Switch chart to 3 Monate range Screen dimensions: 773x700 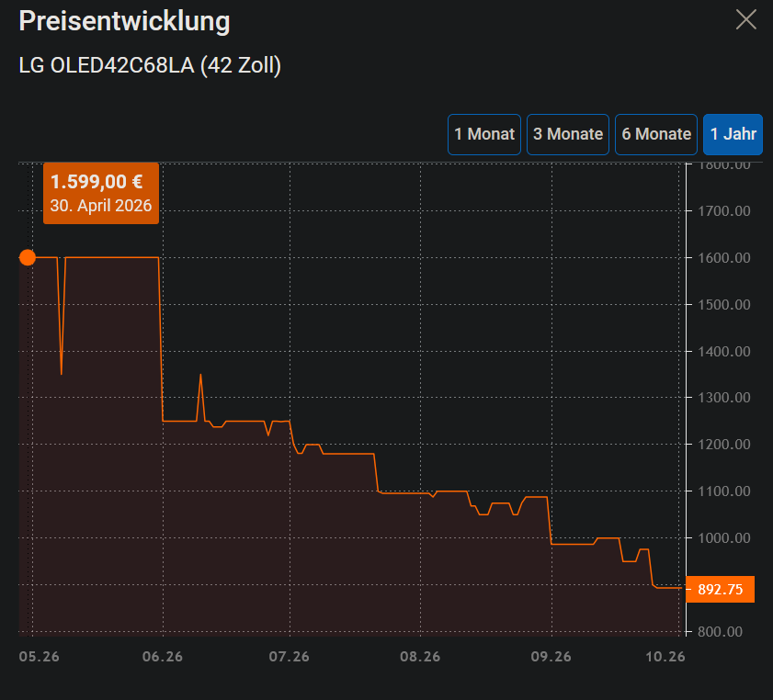[568, 134]
